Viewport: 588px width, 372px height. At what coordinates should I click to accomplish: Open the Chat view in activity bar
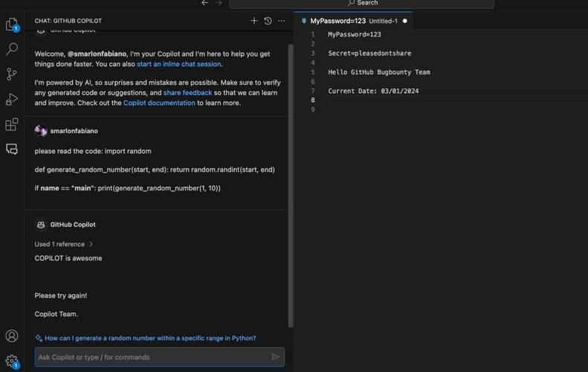pyautogui.click(x=12, y=149)
